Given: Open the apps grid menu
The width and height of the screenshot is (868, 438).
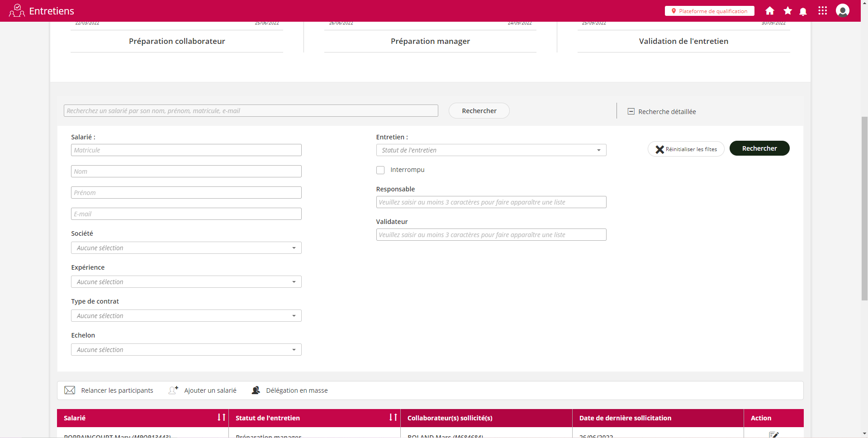Looking at the screenshot, I should [x=822, y=11].
